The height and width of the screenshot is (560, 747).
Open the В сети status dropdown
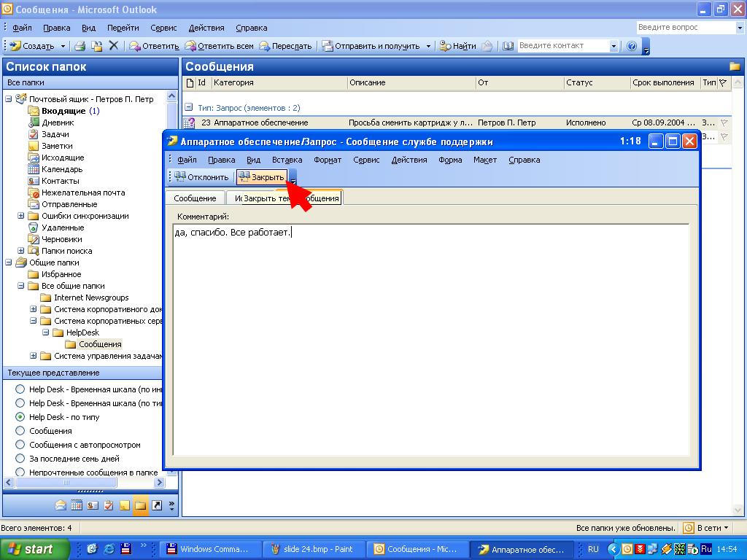(x=707, y=528)
